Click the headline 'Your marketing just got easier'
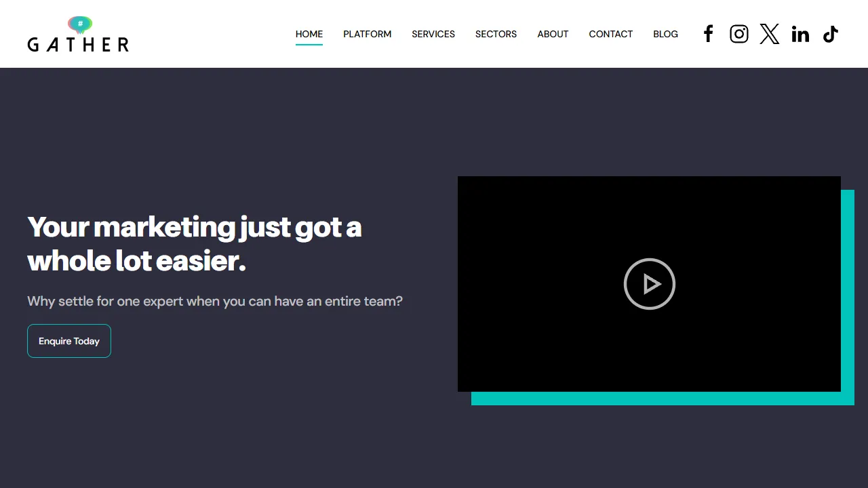This screenshot has width=868, height=488. click(x=195, y=243)
